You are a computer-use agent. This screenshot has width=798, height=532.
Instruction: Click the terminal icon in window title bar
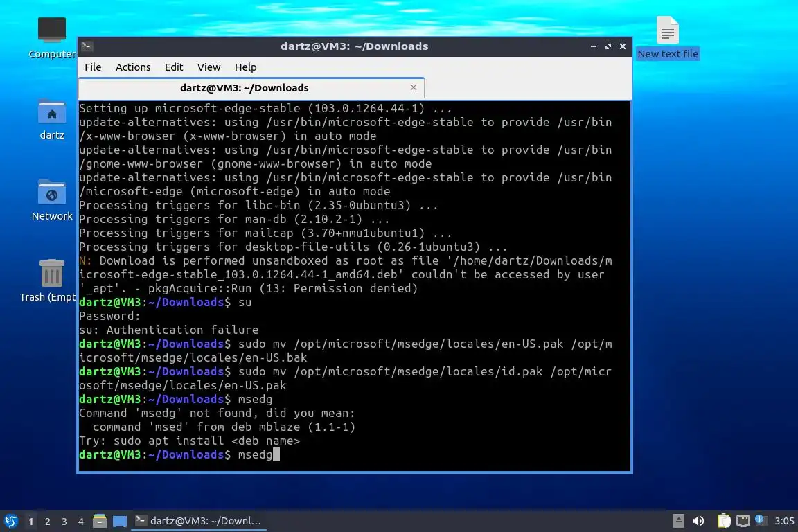pyautogui.click(x=87, y=46)
